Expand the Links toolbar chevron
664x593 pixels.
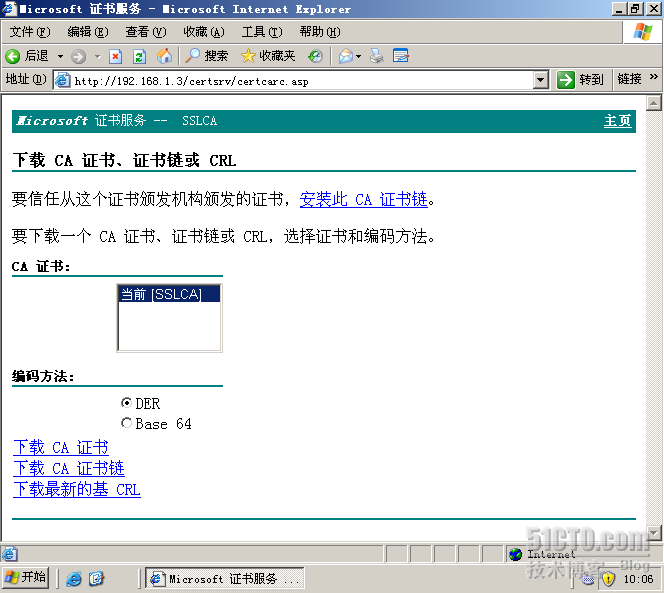[x=653, y=77]
